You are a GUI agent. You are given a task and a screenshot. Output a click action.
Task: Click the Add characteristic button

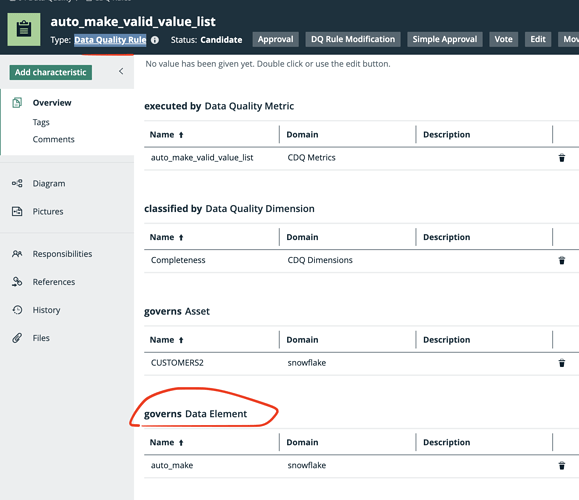pos(51,72)
